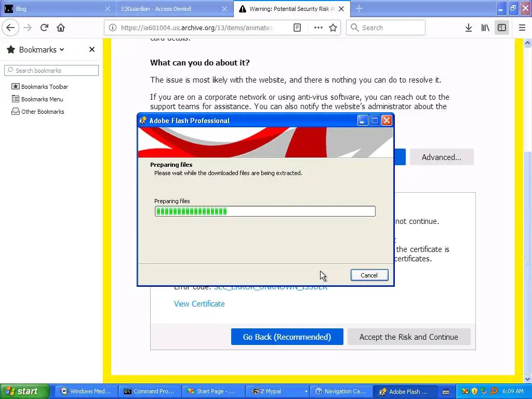Click Go Back (Recommended)
The width and height of the screenshot is (532, 399).
[x=287, y=337]
